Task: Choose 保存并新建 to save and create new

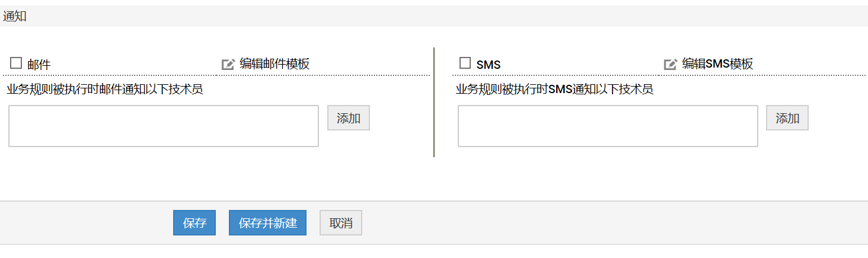Action: (x=267, y=223)
